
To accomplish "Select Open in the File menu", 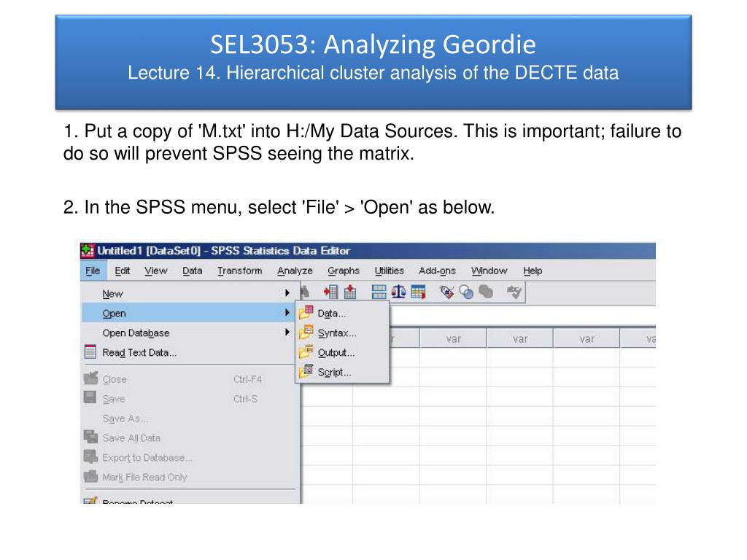I will (191, 313).
